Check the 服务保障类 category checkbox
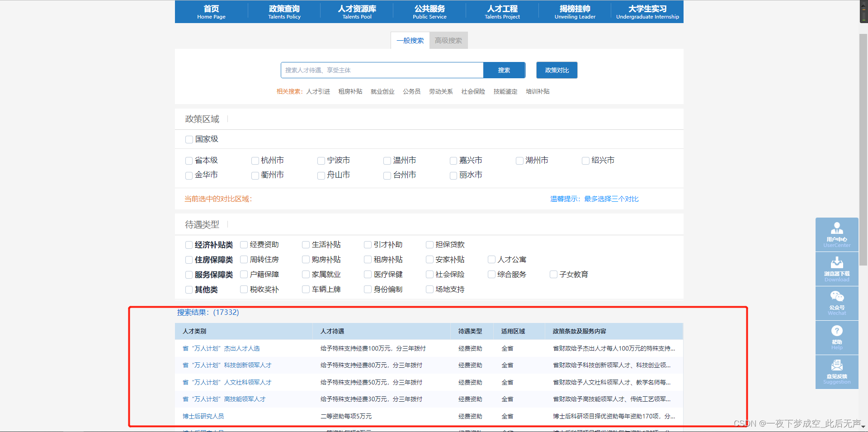Viewport: 868px width, 432px height. tap(189, 275)
